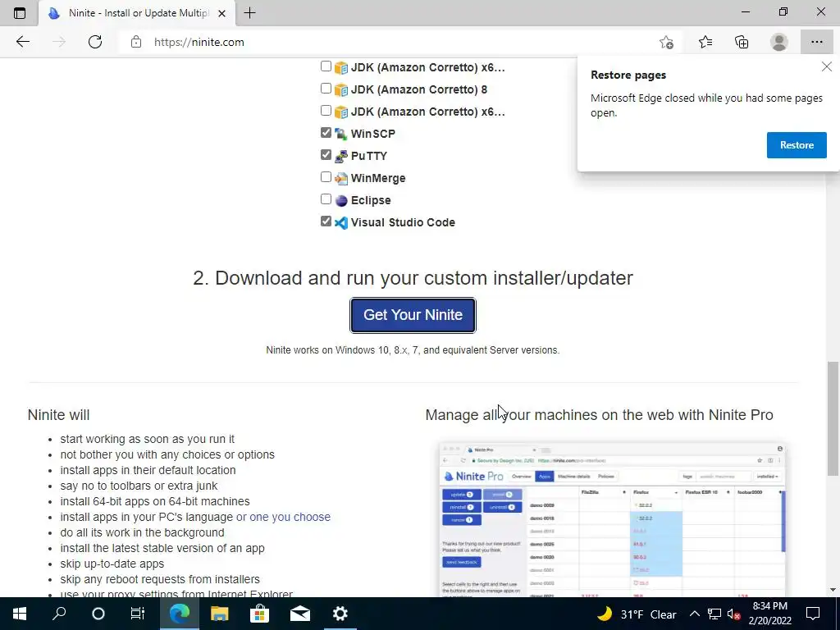Viewport: 840px width, 630px height.
Task: Open the Mail app from taskbar
Action: coord(300,614)
